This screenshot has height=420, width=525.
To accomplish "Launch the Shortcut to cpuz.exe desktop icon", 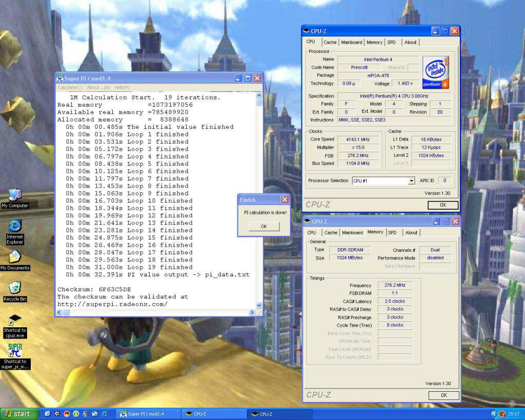I will tap(15, 326).
